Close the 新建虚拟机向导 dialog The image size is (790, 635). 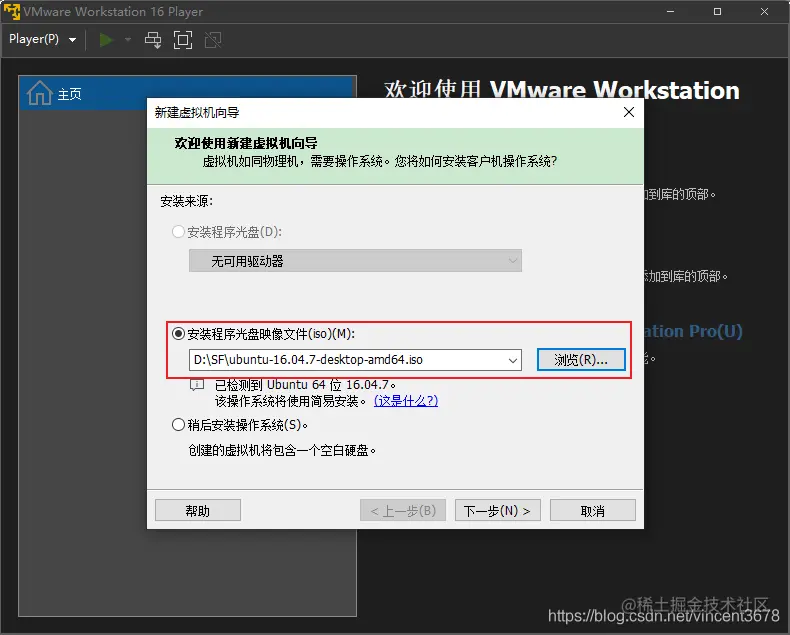click(x=629, y=112)
